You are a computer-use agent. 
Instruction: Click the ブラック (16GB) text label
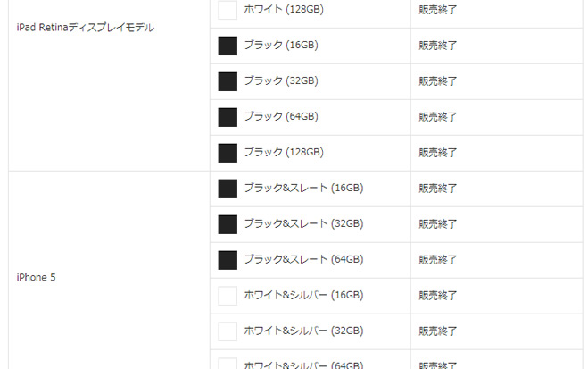coord(281,45)
